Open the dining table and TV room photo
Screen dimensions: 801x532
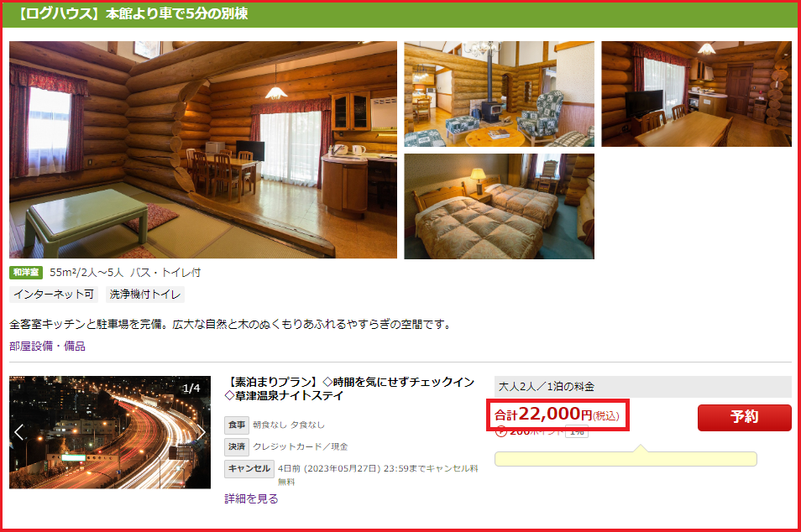pyautogui.click(x=696, y=94)
